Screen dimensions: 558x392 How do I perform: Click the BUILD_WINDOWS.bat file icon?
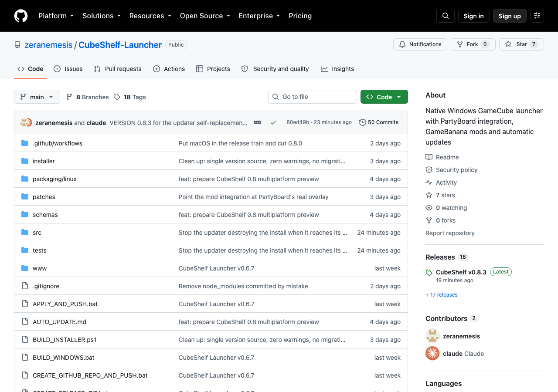point(25,358)
